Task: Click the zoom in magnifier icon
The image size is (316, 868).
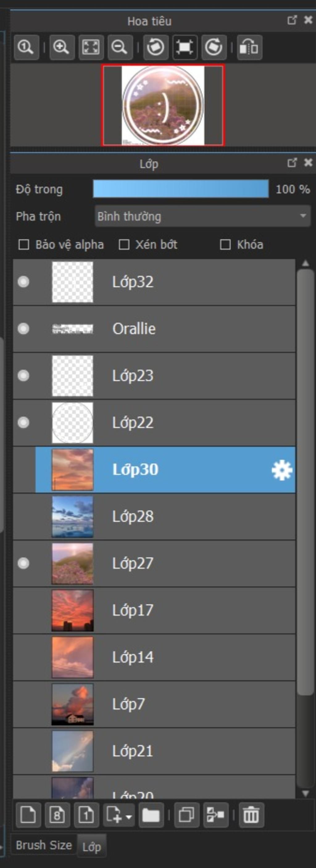Action: (x=62, y=47)
